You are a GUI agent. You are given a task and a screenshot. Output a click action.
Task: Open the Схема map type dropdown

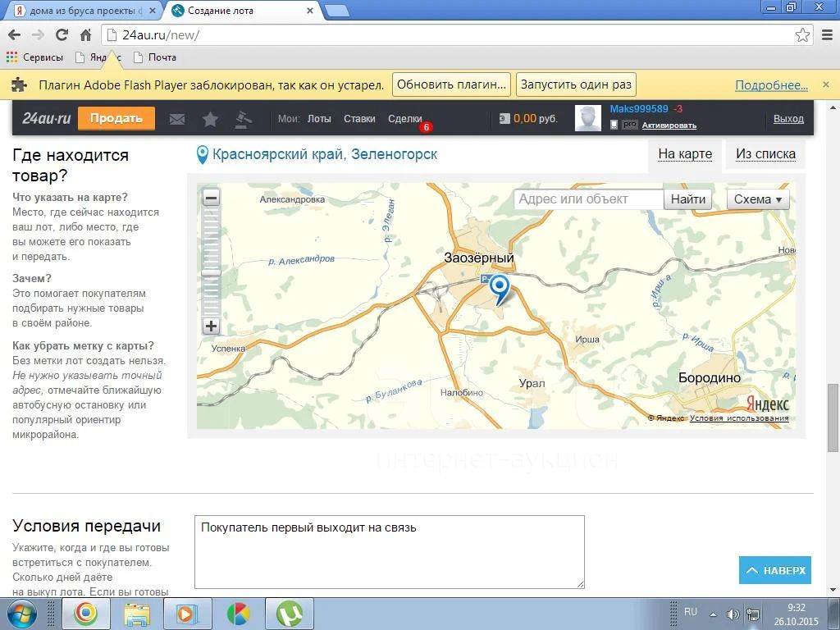click(757, 199)
